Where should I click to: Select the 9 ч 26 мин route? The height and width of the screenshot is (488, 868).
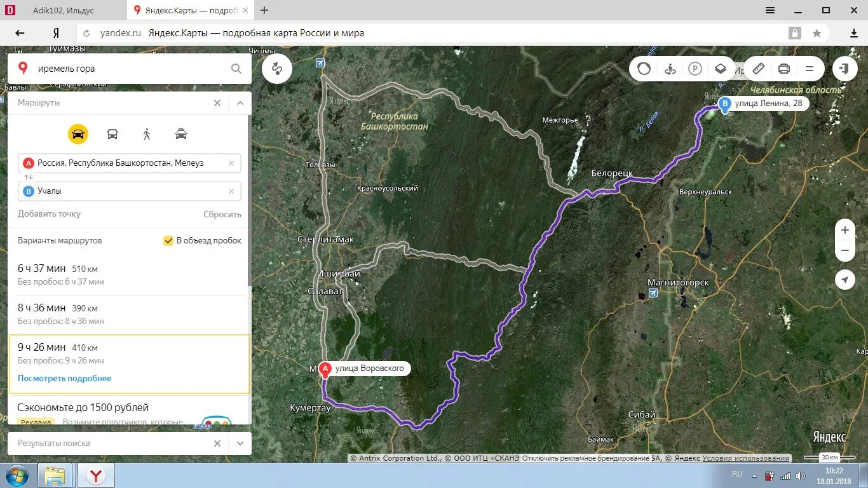click(x=129, y=365)
